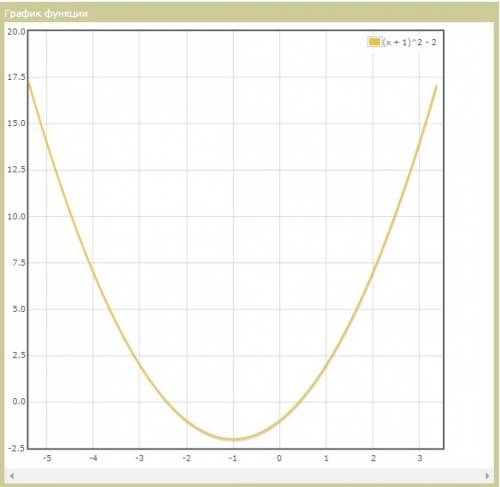Click the right scroll arrow at bottom
The height and width of the screenshot is (487, 500).
[x=488, y=476]
